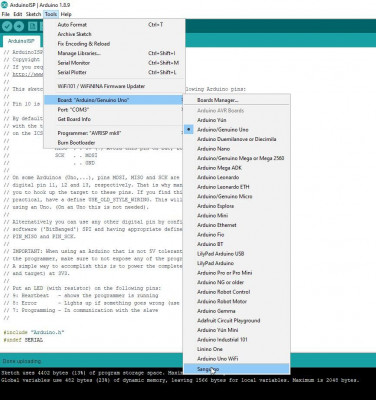
Task: Choose Auto Format from Tools menu
Action: 114,25
